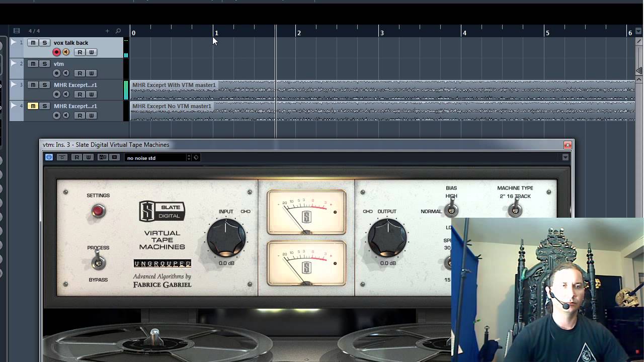644x362 pixels.
Task: Click the upper VU meter
Action: pyautogui.click(x=306, y=212)
